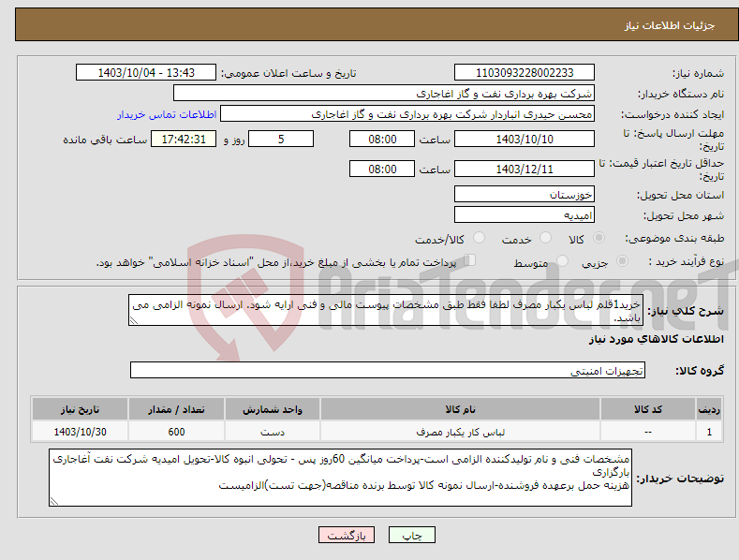Click the quantity cell 600
The image size is (739, 560).
(x=176, y=432)
